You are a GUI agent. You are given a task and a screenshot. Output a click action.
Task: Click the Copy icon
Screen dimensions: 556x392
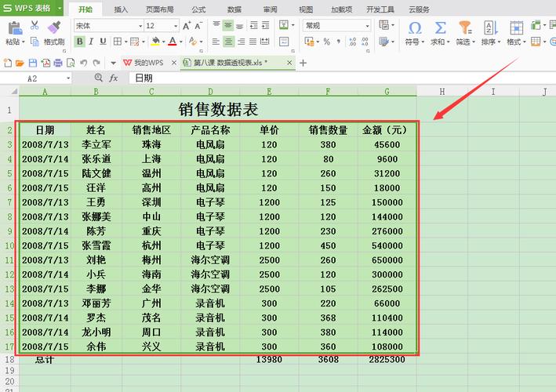[x=35, y=42]
